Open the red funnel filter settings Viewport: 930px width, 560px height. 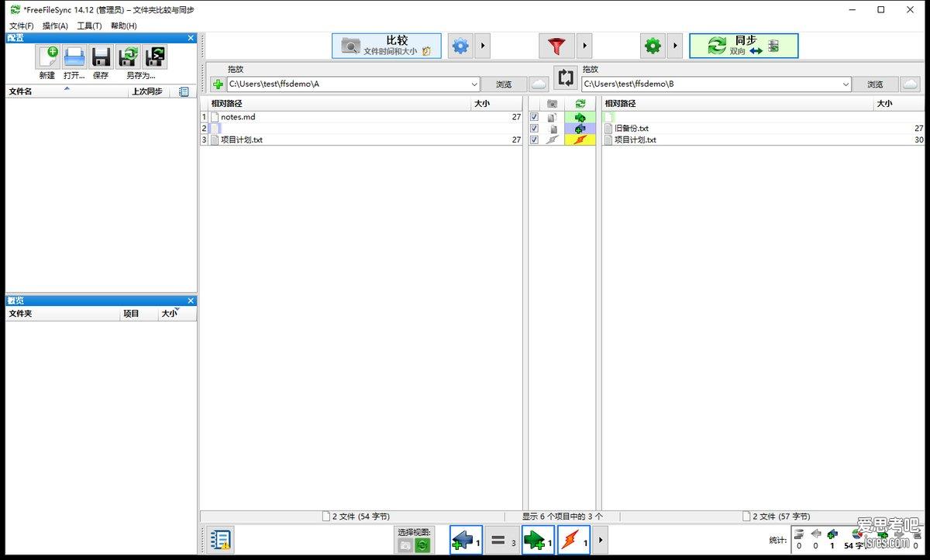click(556, 46)
